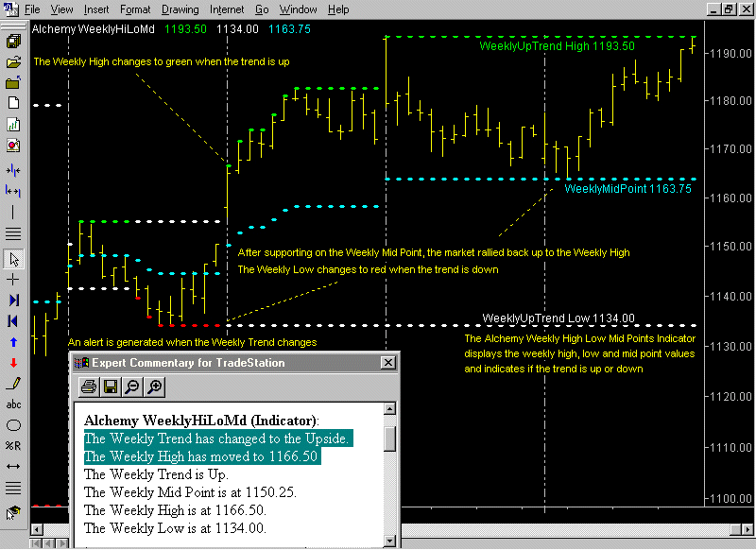
Task: Click the Save All disks icon
Action: pyautogui.click(x=13, y=42)
